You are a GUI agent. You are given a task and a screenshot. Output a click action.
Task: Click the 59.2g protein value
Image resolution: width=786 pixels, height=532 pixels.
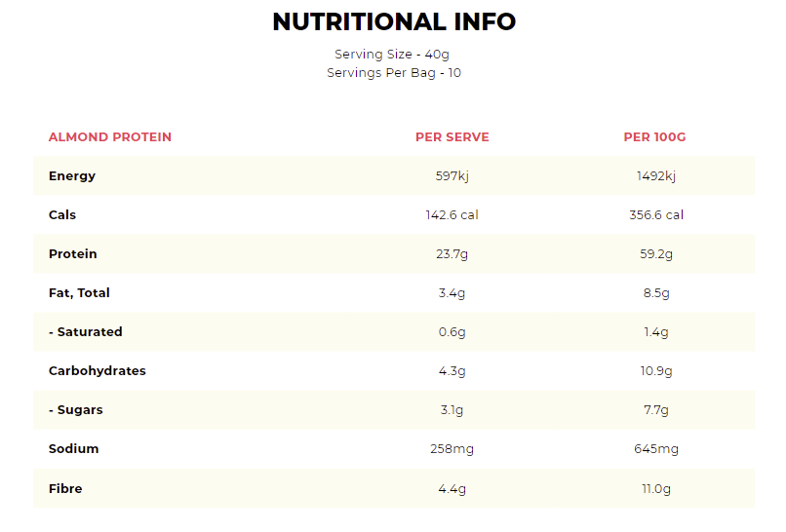[655, 254]
